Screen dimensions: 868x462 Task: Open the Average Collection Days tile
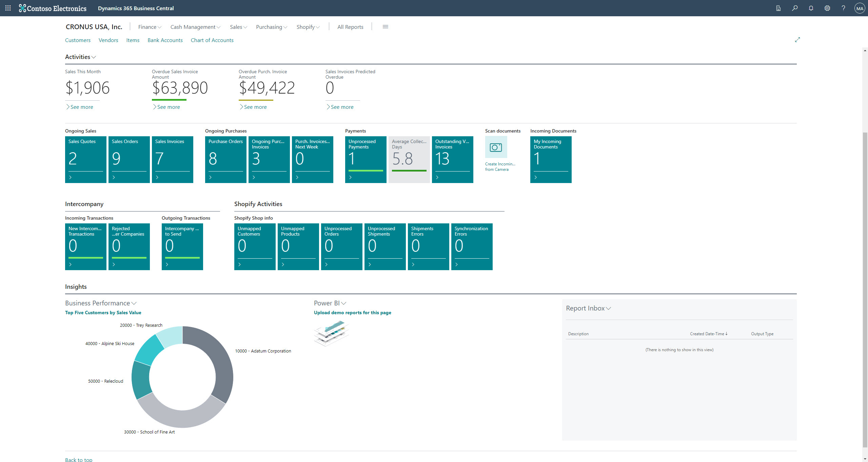pos(409,160)
